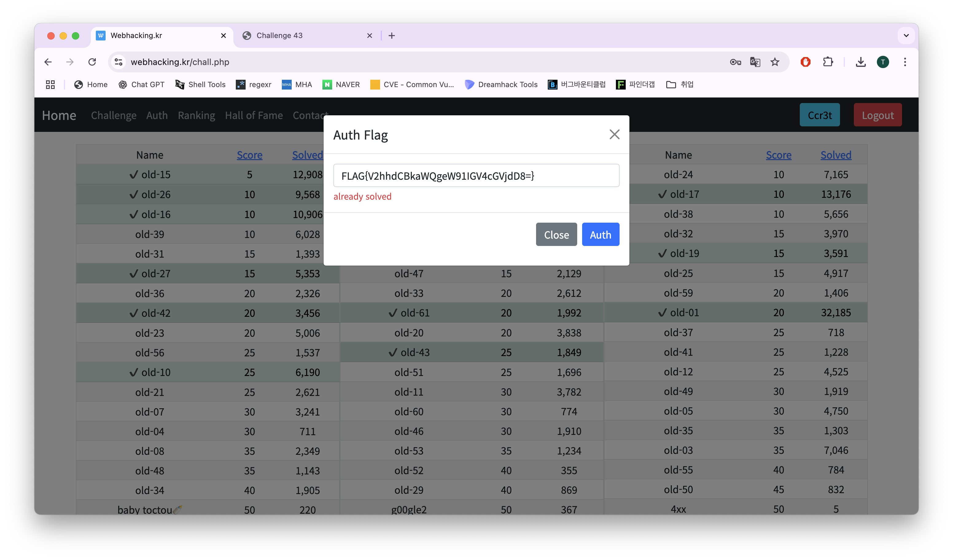This screenshot has width=953, height=560.
Task: Open the saved passwords key icon
Action: click(735, 62)
